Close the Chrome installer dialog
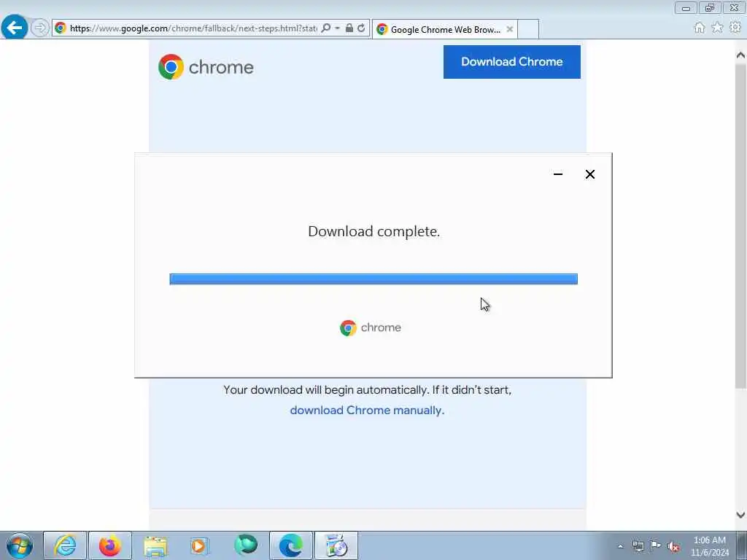Screen dimensions: 747x560 [589, 174]
